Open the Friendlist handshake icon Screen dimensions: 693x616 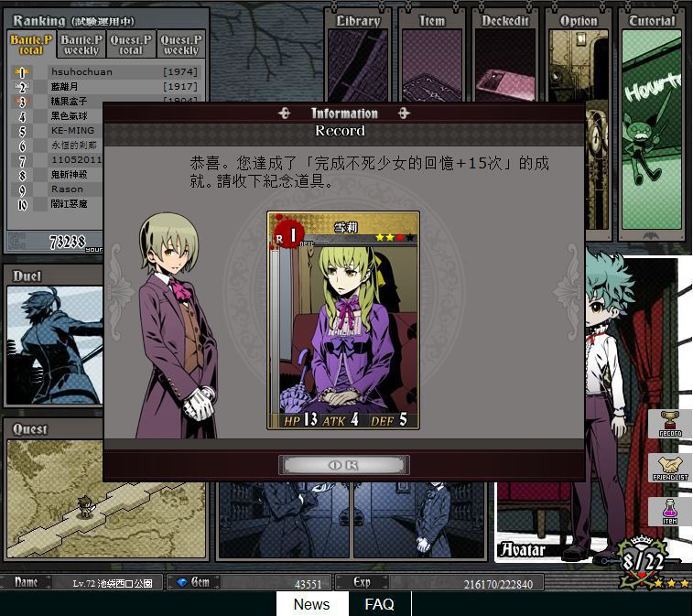[x=669, y=469]
